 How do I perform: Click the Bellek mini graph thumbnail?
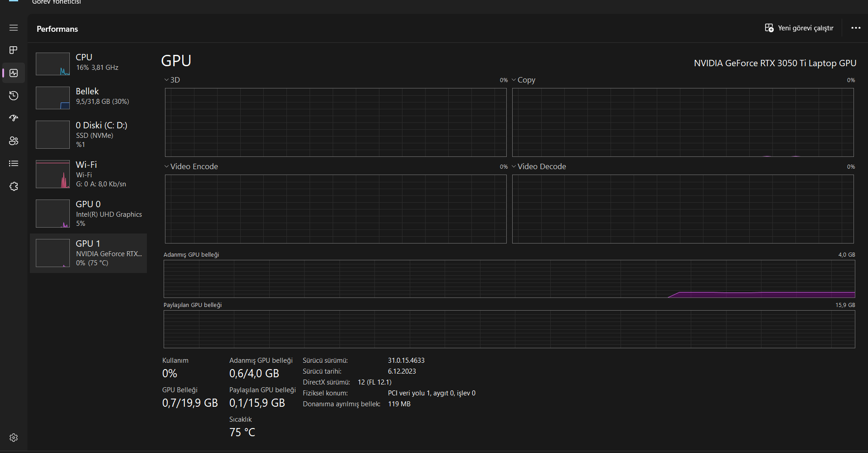[53, 98]
